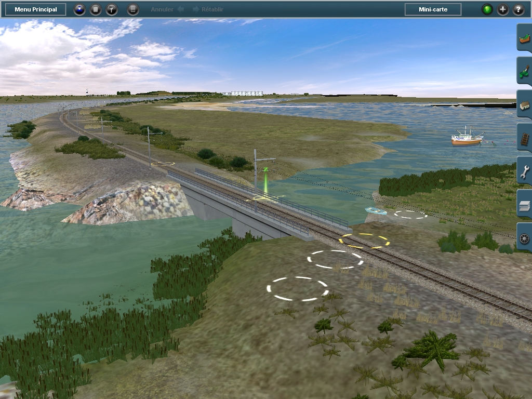Open the Tracks rail tab
This screenshot has width=532, height=399.
[x=524, y=138]
